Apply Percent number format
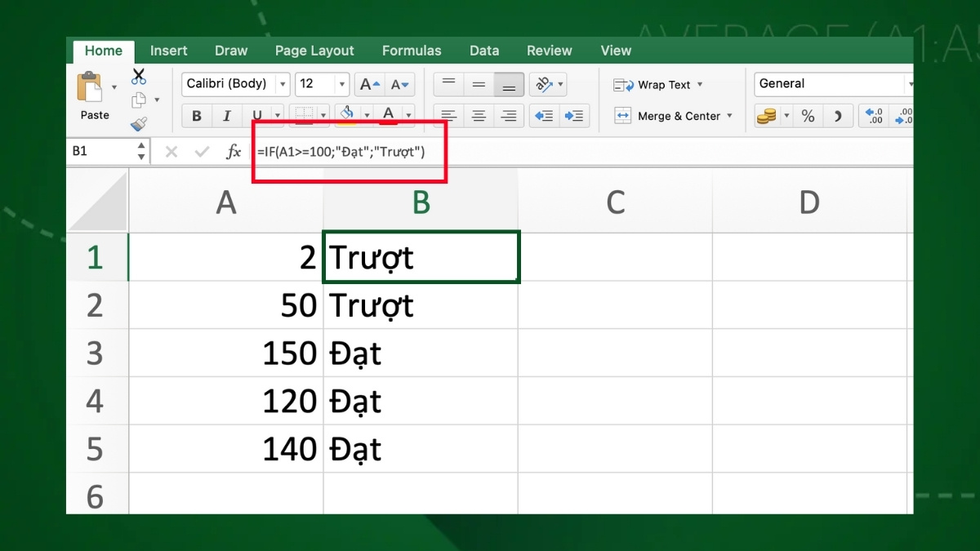 pos(808,116)
